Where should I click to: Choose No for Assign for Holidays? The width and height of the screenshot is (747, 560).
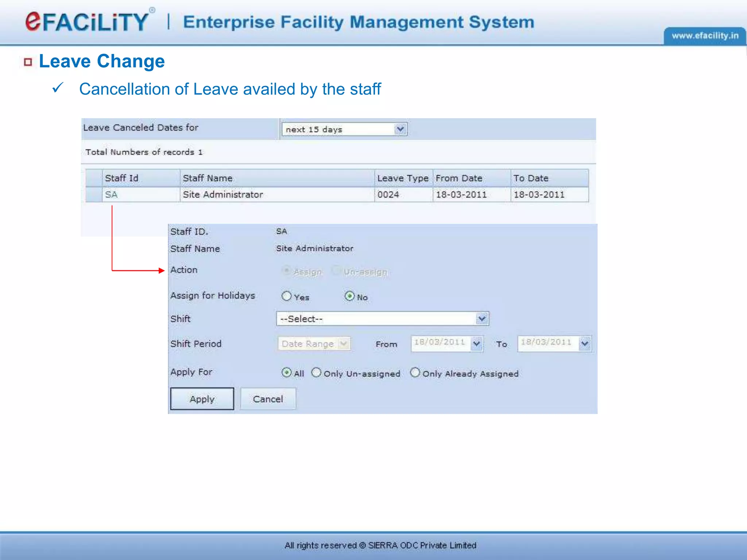click(x=349, y=296)
